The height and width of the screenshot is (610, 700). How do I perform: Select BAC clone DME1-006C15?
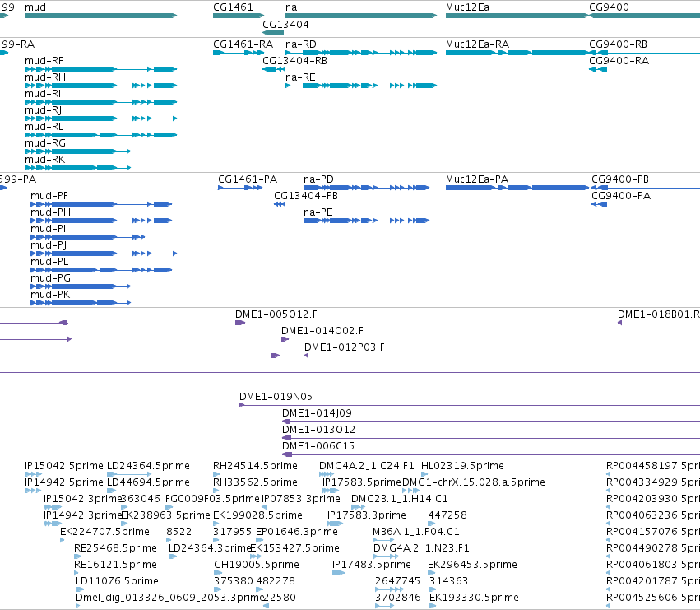click(x=491, y=455)
